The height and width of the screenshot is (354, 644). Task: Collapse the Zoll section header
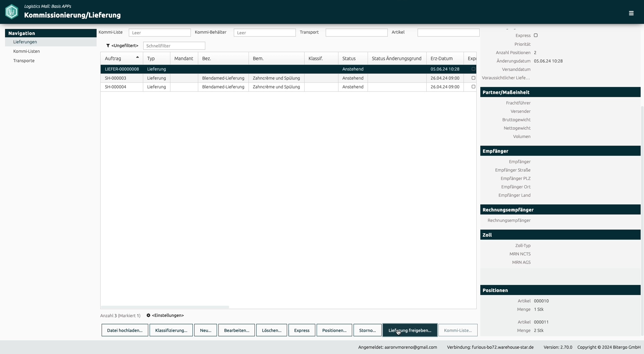click(x=560, y=235)
